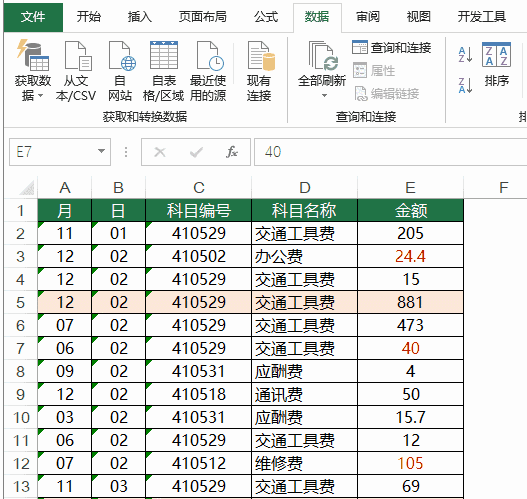
Task: Select cell with red amount 24.4
Action: (x=410, y=256)
